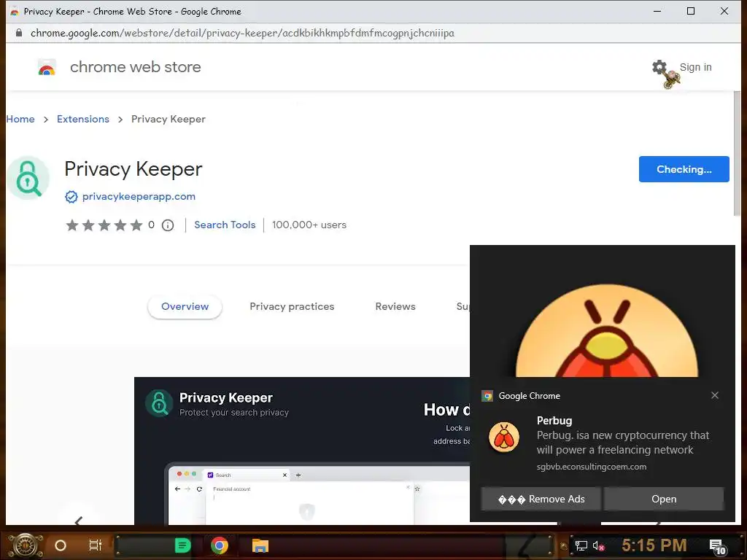Click the Chrome Web Store rainbow logo
This screenshot has height=560, width=747.
tap(47, 67)
